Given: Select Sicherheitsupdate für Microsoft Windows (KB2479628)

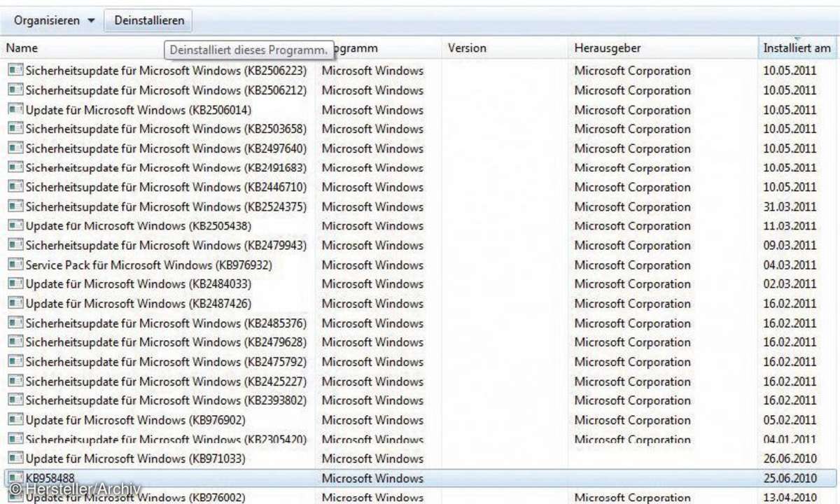Looking at the screenshot, I should pyautogui.click(x=167, y=342).
